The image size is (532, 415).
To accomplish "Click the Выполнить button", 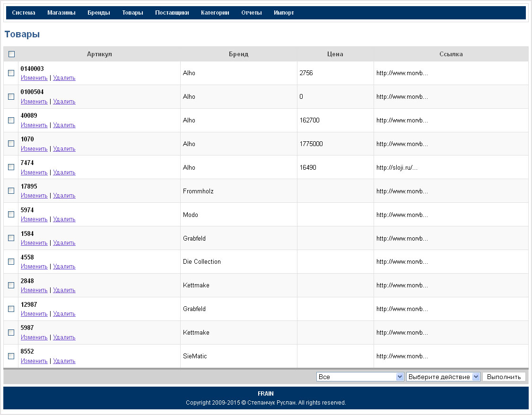I will (504, 377).
